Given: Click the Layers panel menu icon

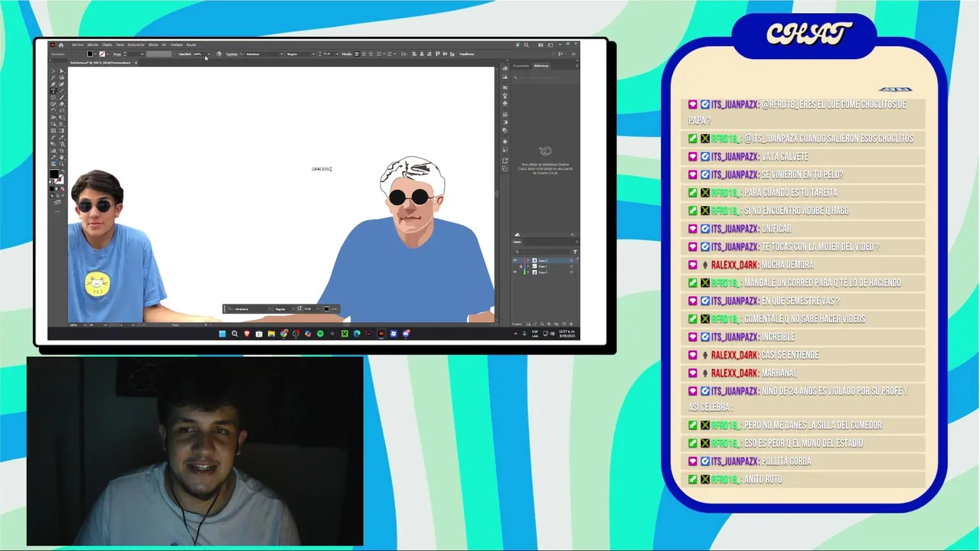Looking at the screenshot, I should [577, 242].
